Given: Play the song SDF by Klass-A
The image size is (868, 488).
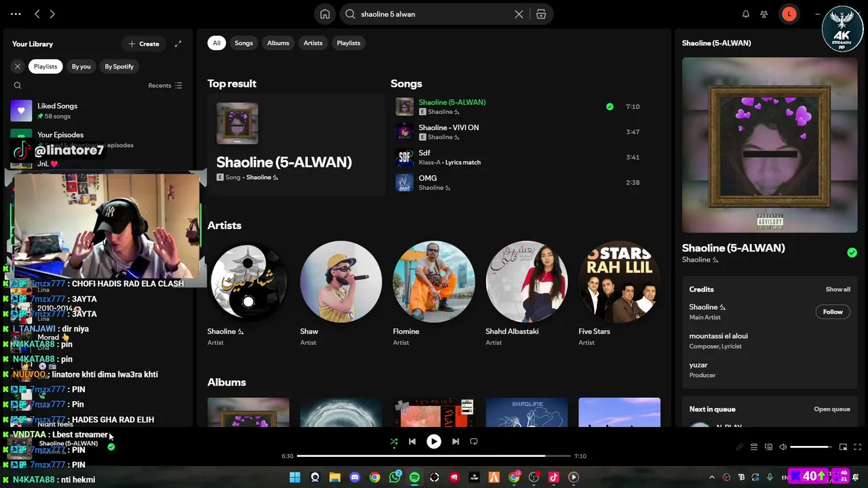Looking at the screenshot, I should pyautogui.click(x=519, y=157).
